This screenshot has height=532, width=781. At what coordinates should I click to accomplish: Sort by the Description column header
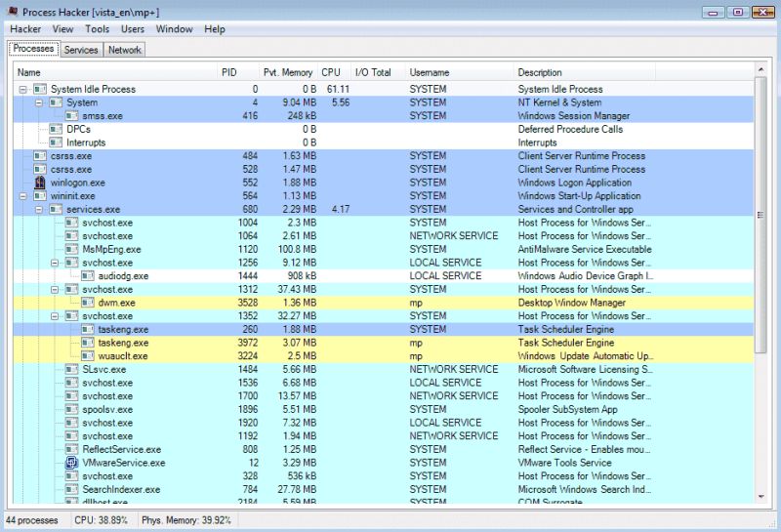585,73
